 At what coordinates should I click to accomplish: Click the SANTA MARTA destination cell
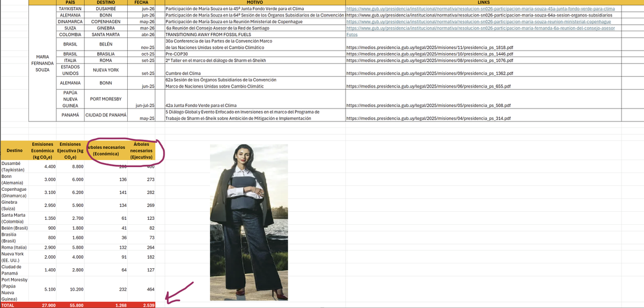[106, 34]
